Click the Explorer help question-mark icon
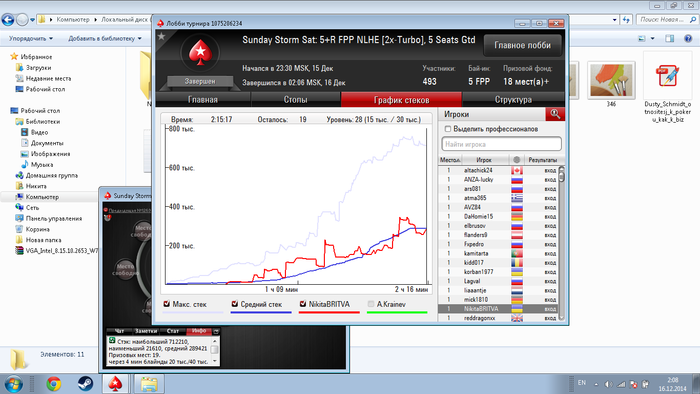Screen dimensions: 700x394 (688, 38)
